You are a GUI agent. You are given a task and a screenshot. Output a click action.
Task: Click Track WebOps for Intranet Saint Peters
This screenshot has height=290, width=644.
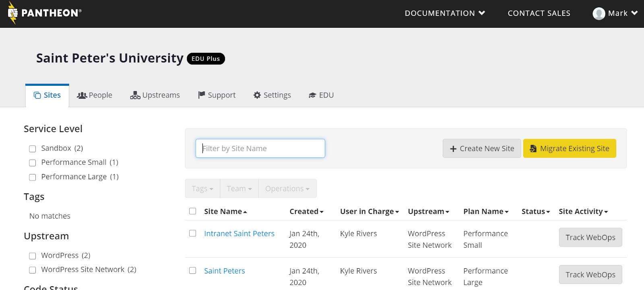click(x=590, y=237)
